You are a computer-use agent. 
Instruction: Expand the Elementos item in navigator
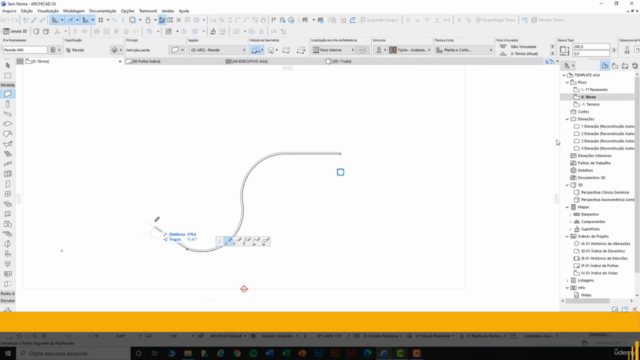coord(571,215)
